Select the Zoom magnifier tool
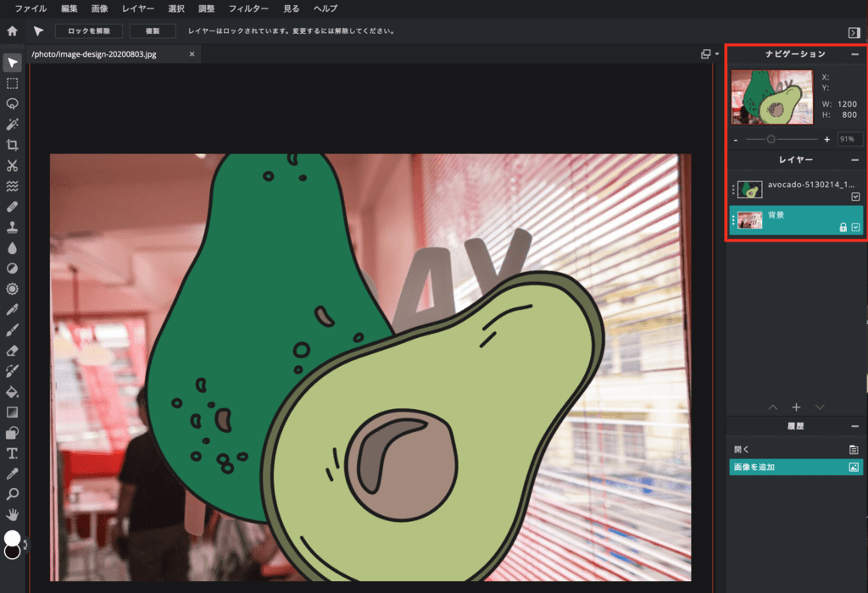Image resolution: width=868 pixels, height=593 pixels. tap(11, 493)
